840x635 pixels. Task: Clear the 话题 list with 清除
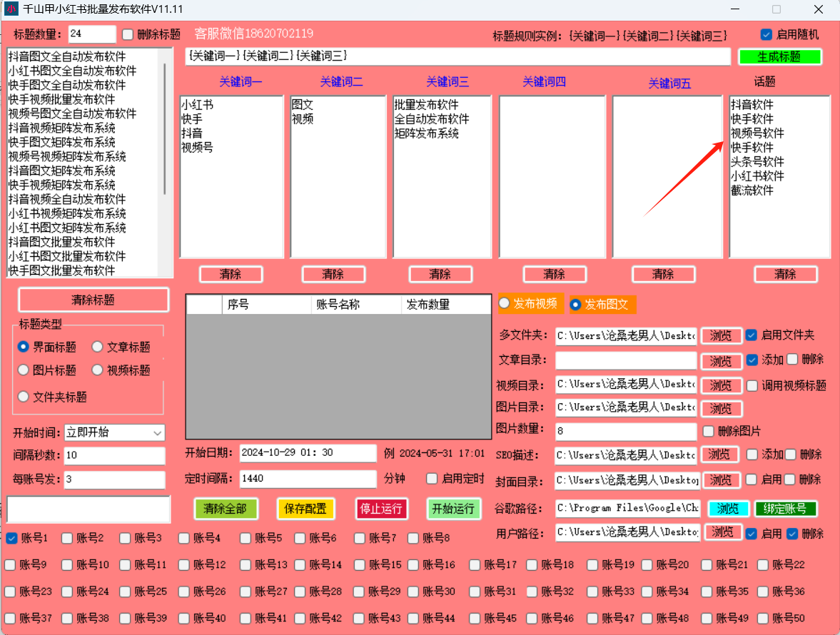pos(785,274)
